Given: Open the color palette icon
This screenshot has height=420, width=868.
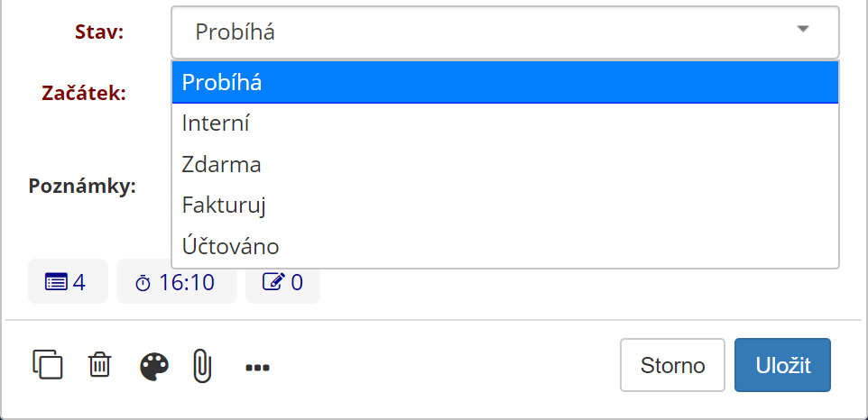Looking at the screenshot, I should coord(154,368).
